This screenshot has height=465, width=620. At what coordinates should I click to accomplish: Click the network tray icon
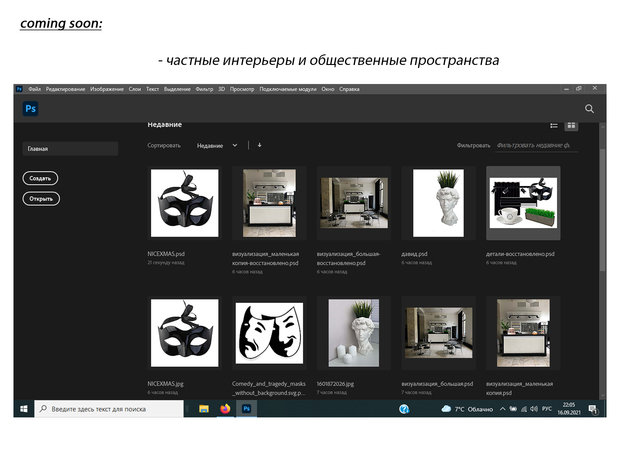[x=524, y=409]
